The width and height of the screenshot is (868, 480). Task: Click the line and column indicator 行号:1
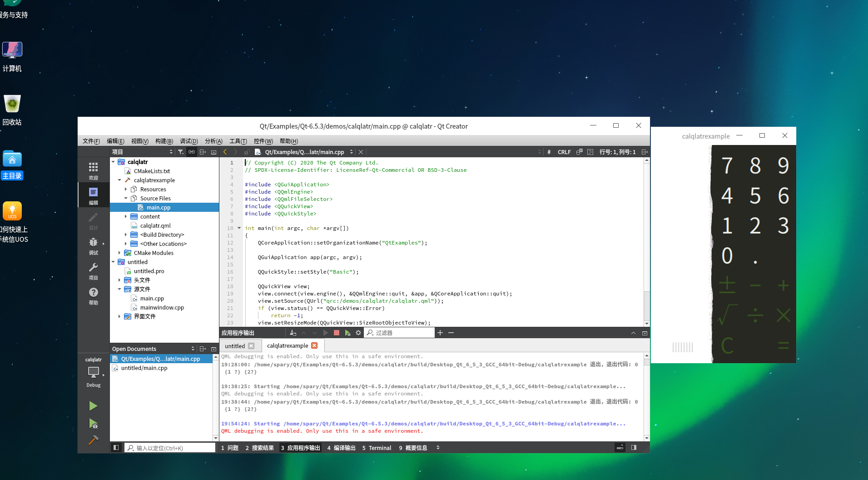click(617, 152)
